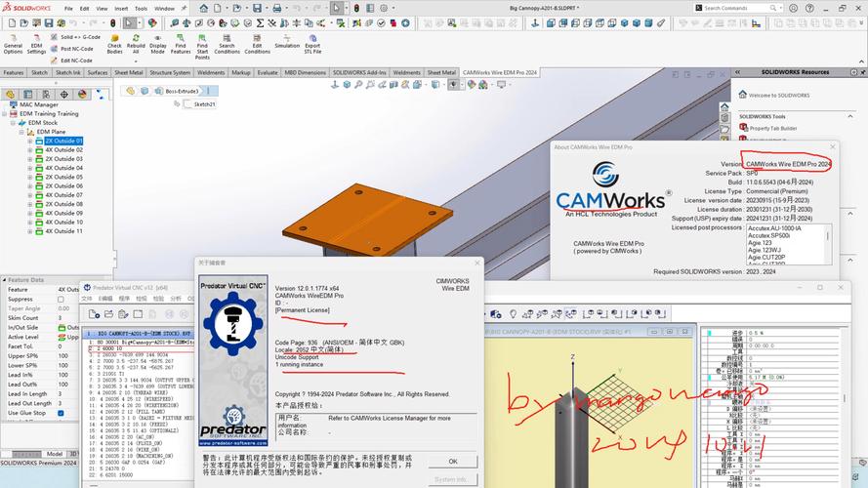Start the Simulation command

coord(287,42)
